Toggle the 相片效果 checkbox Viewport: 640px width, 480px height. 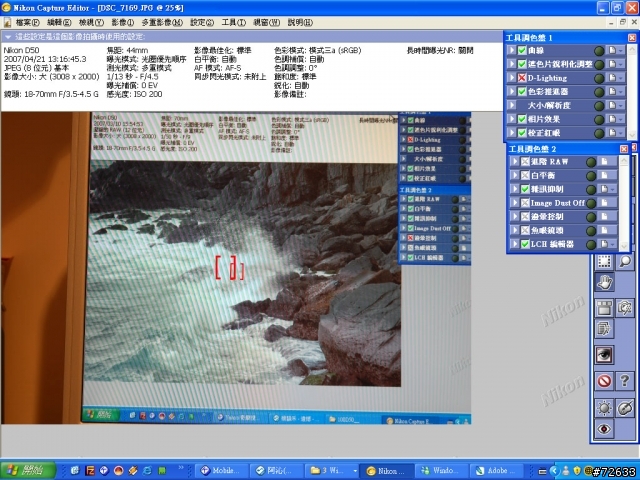(522, 119)
